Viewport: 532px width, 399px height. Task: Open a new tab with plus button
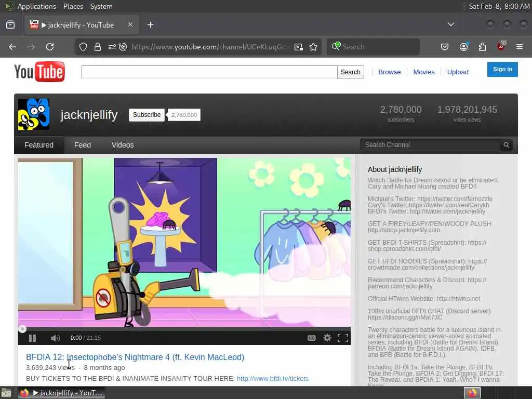[151, 25]
